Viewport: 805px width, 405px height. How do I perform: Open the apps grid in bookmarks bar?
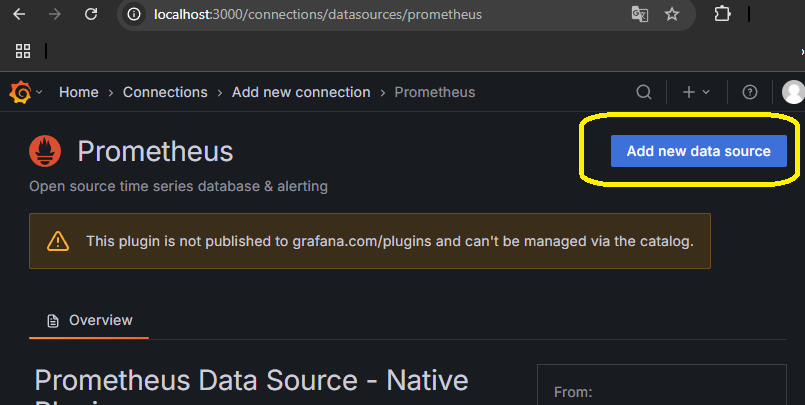23,50
